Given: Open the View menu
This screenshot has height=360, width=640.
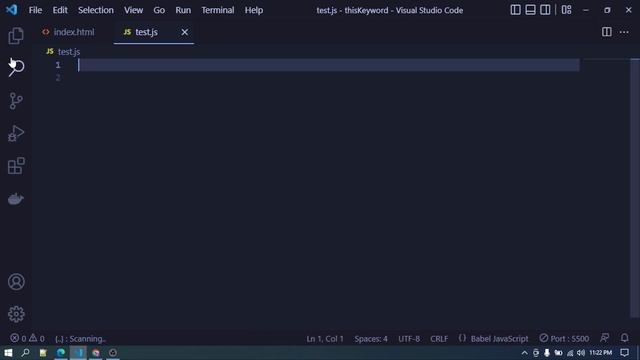Looking at the screenshot, I should tap(133, 10).
